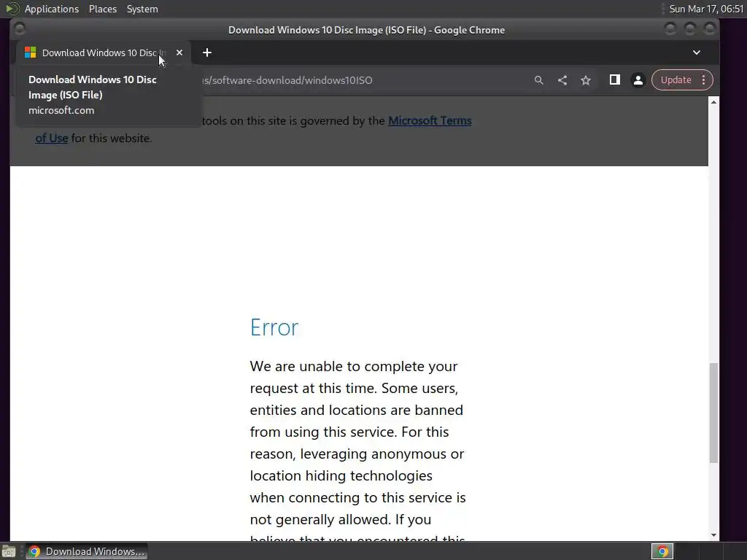The image size is (747, 560).
Task: Open Chrome's three-dot menu
Action: (704, 80)
